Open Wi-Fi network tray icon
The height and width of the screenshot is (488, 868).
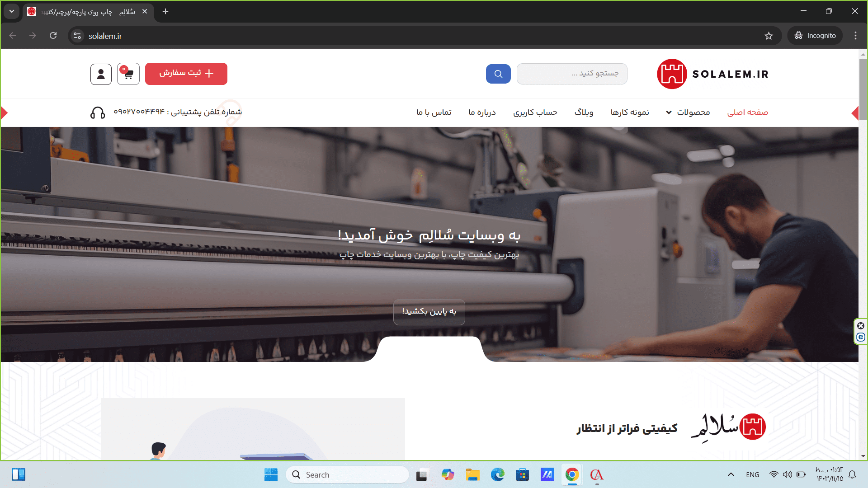774,475
